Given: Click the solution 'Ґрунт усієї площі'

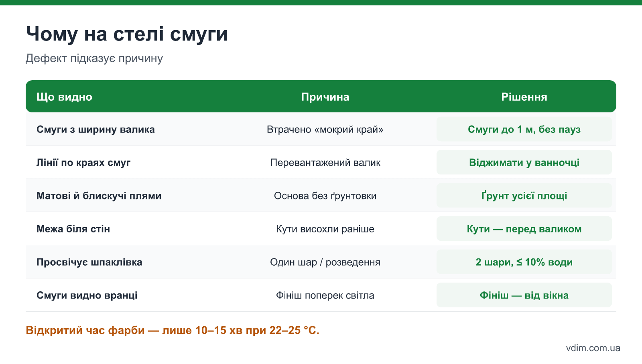Looking at the screenshot, I should (524, 196).
